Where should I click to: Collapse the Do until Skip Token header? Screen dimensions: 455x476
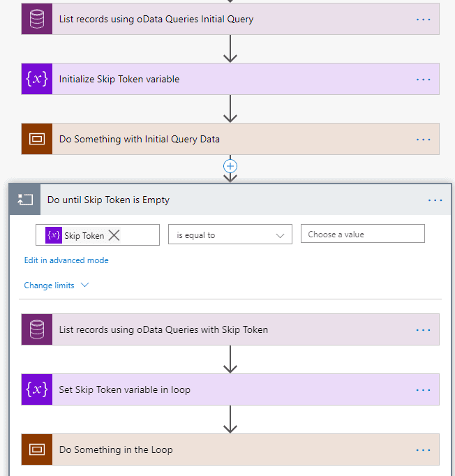(209, 200)
